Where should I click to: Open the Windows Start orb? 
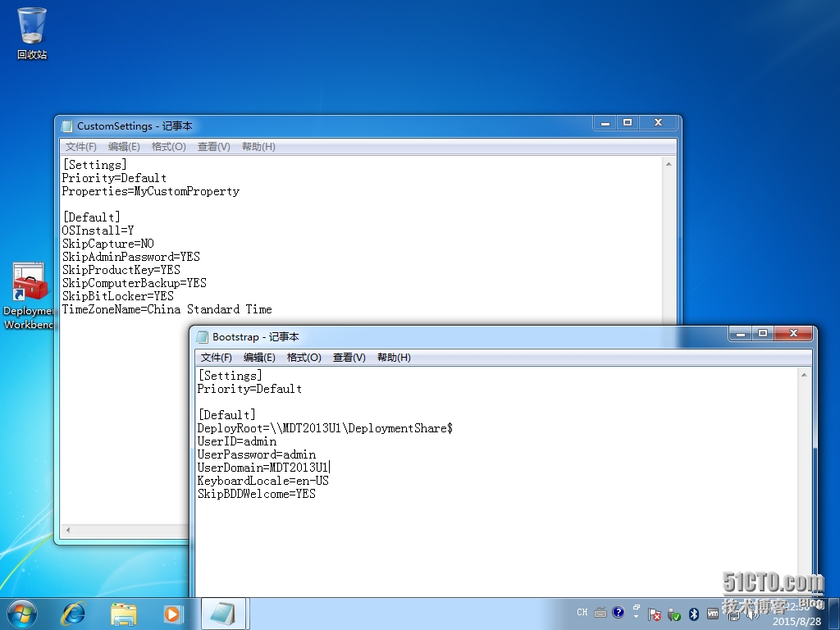21,614
